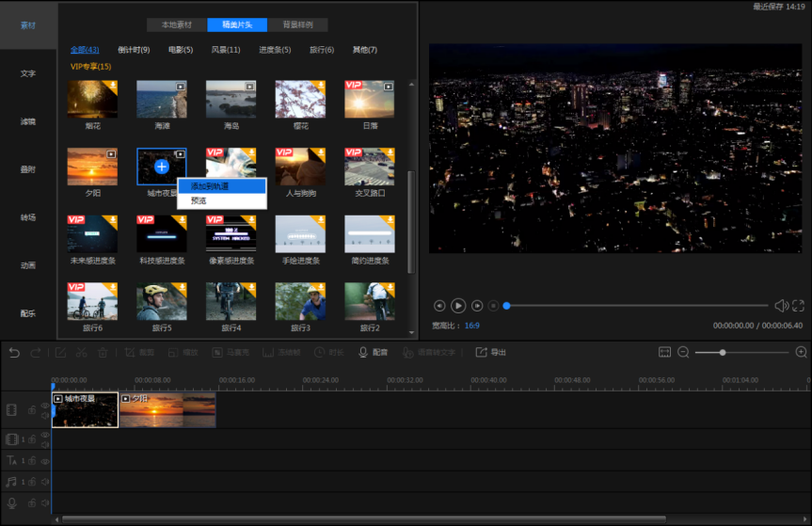The width and height of the screenshot is (812, 526).
Task: Open the 转场 transitions panel
Action: point(28,217)
